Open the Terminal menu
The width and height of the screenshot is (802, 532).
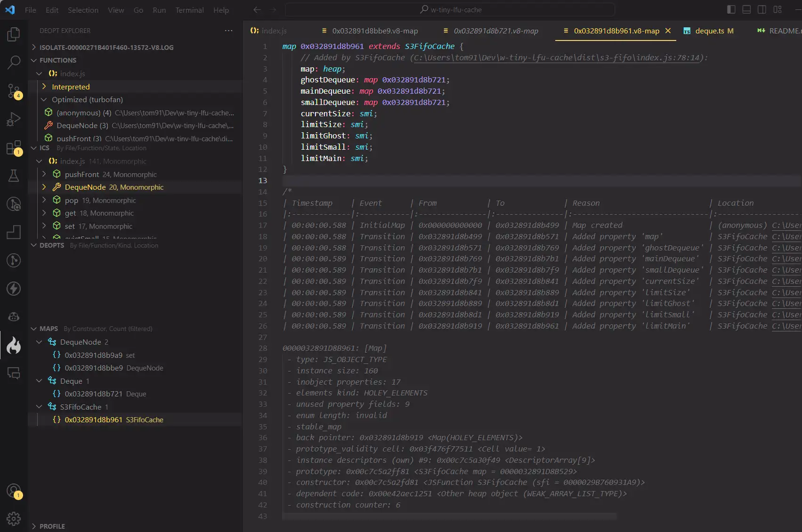coord(189,10)
